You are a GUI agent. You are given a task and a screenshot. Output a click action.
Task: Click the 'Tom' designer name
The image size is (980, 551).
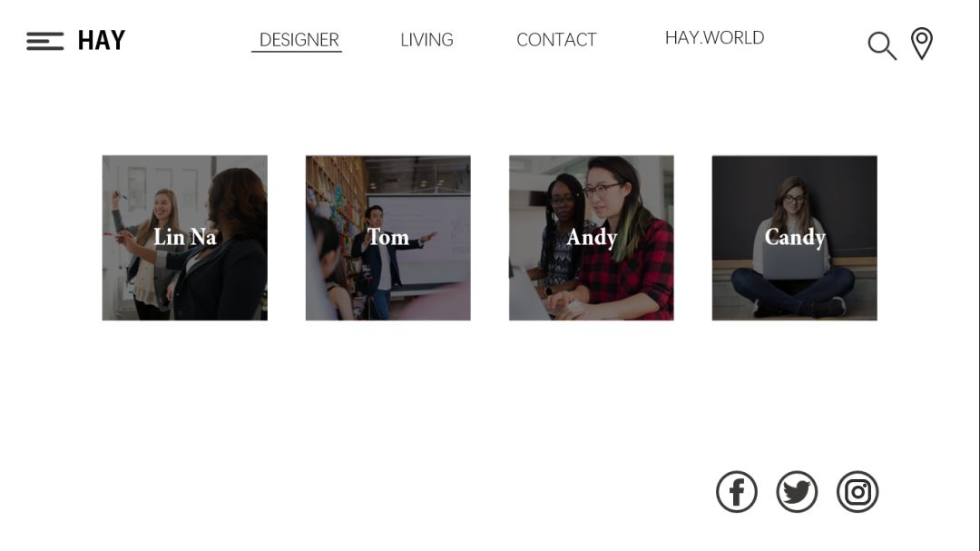pos(388,237)
